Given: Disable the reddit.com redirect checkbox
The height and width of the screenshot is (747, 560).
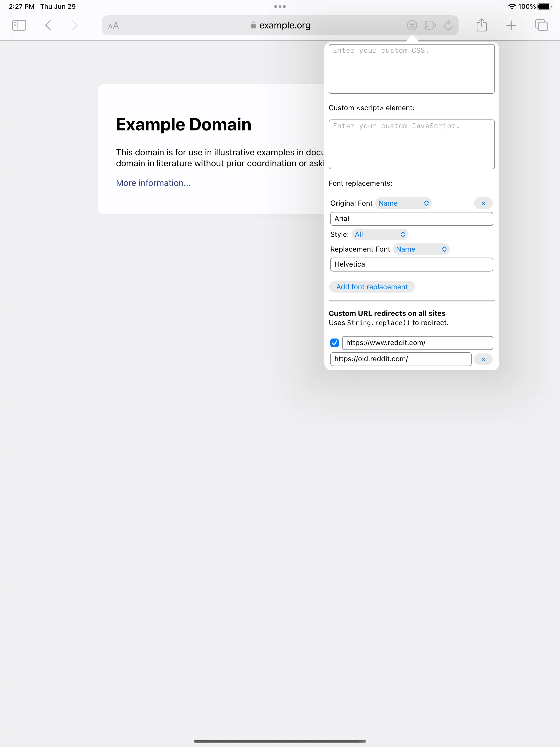Looking at the screenshot, I should [334, 343].
